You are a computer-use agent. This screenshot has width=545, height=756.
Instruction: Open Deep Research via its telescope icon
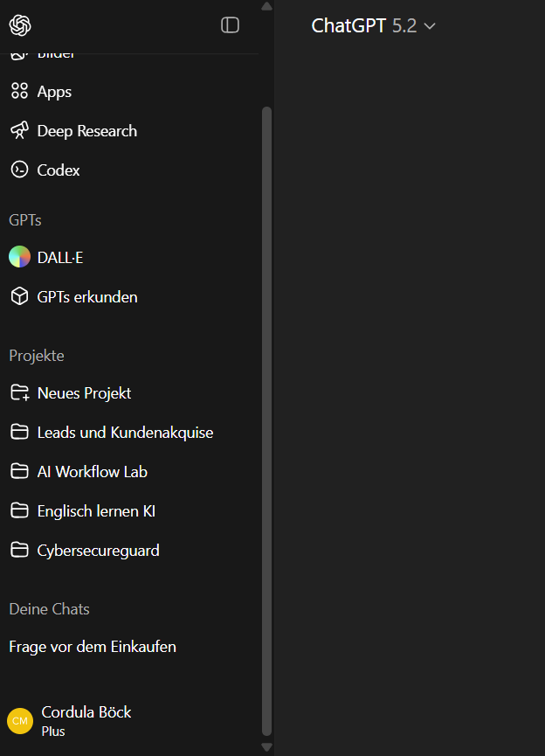pyautogui.click(x=19, y=130)
